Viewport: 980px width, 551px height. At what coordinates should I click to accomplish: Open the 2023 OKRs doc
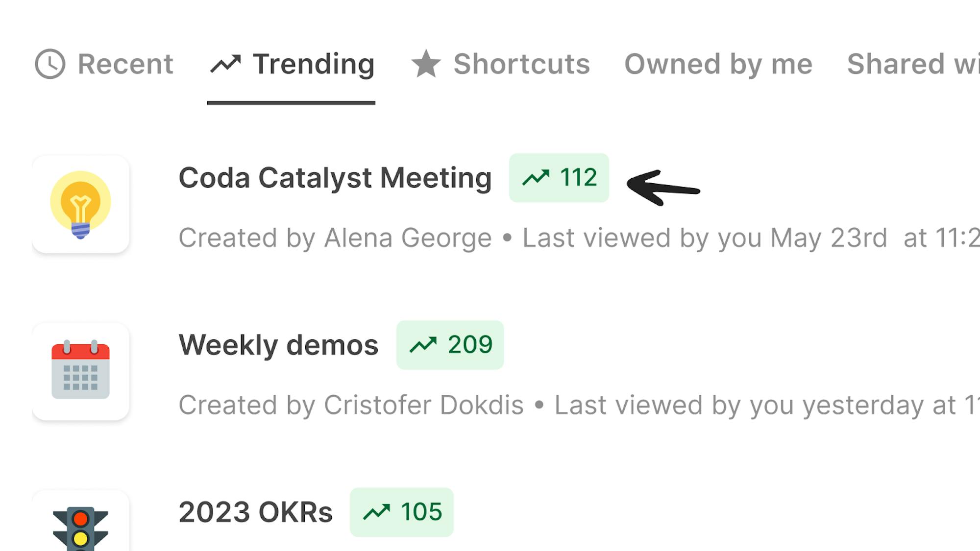[x=255, y=512]
